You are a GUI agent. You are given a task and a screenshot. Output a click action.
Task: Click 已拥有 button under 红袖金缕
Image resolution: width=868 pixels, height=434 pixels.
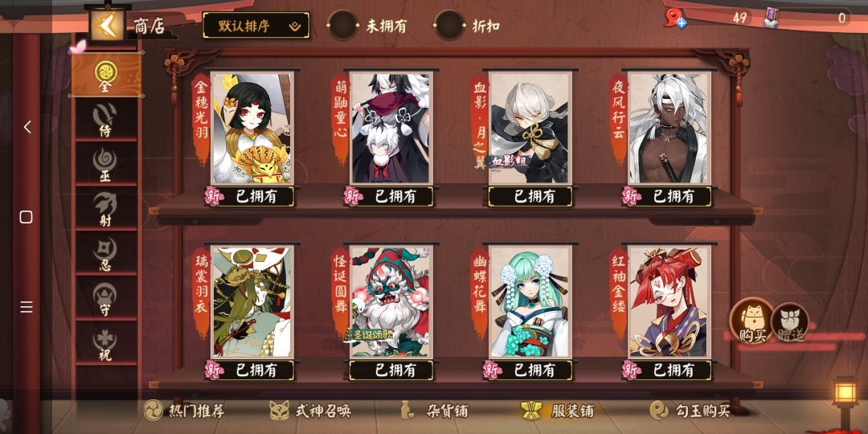point(674,370)
